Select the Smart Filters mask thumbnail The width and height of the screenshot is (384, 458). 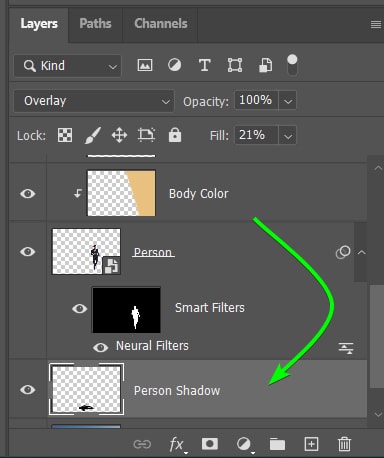click(126, 310)
